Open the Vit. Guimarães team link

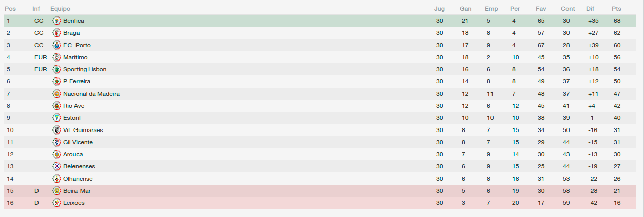click(x=83, y=130)
